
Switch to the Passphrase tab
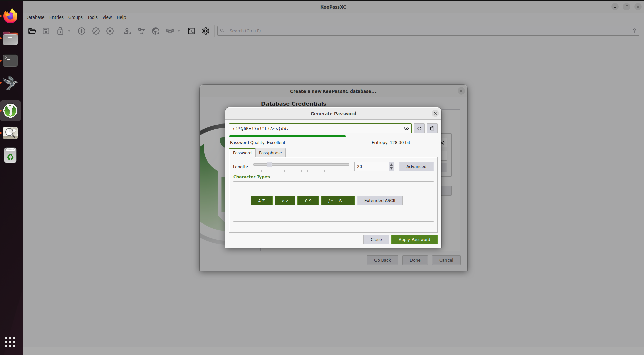pyautogui.click(x=271, y=153)
